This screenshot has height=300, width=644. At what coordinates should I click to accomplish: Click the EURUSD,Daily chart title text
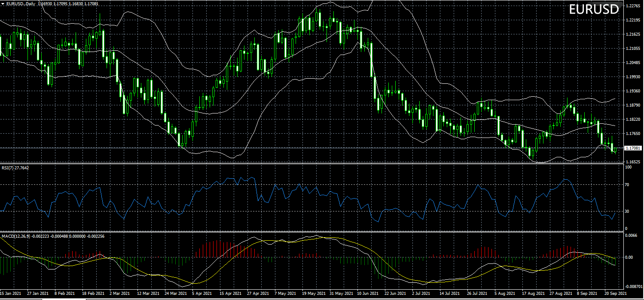click(x=21, y=3)
